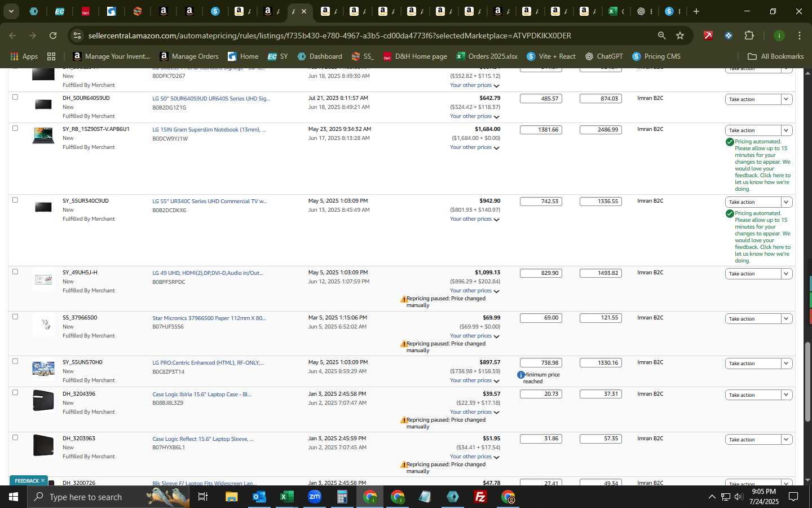The height and width of the screenshot is (508, 812).
Task: Open File Explorer from the taskbar
Action: [x=231, y=497]
